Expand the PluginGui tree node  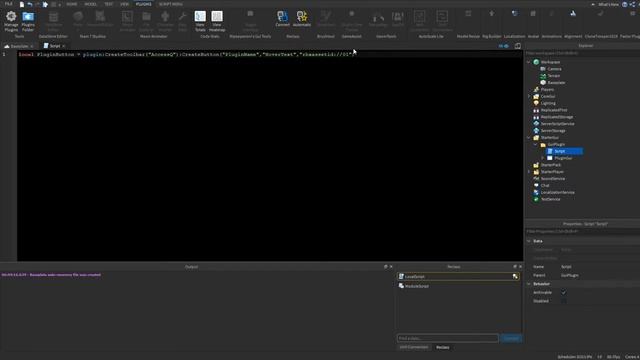click(x=543, y=158)
